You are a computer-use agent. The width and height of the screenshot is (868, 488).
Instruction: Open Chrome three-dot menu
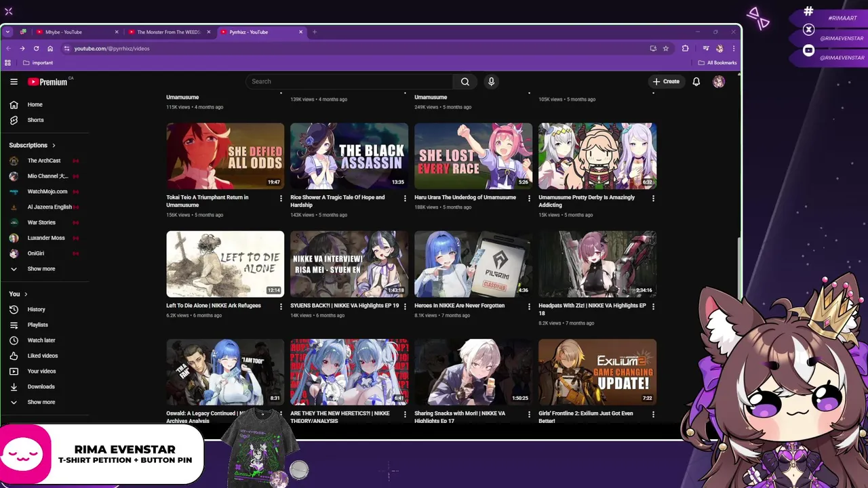[734, 49]
